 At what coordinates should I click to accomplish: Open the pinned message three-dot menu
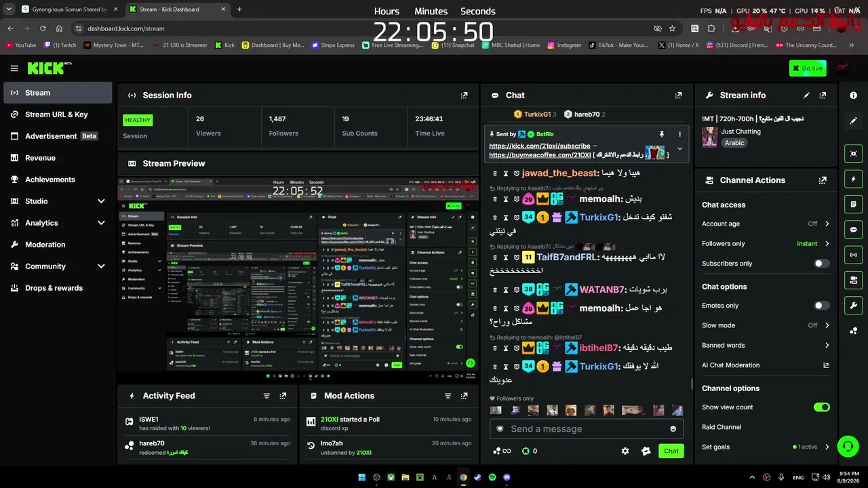[679, 134]
